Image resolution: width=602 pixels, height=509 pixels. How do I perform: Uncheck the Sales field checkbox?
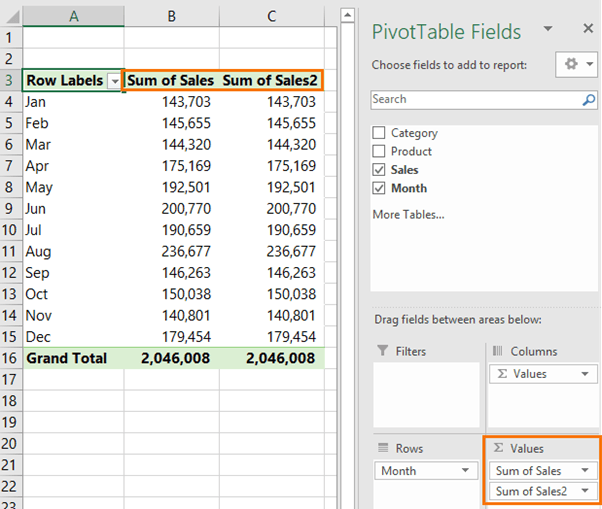tap(379, 169)
